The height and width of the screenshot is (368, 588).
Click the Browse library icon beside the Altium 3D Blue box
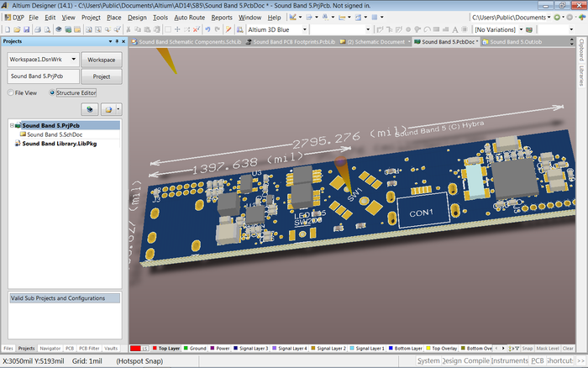tap(239, 29)
